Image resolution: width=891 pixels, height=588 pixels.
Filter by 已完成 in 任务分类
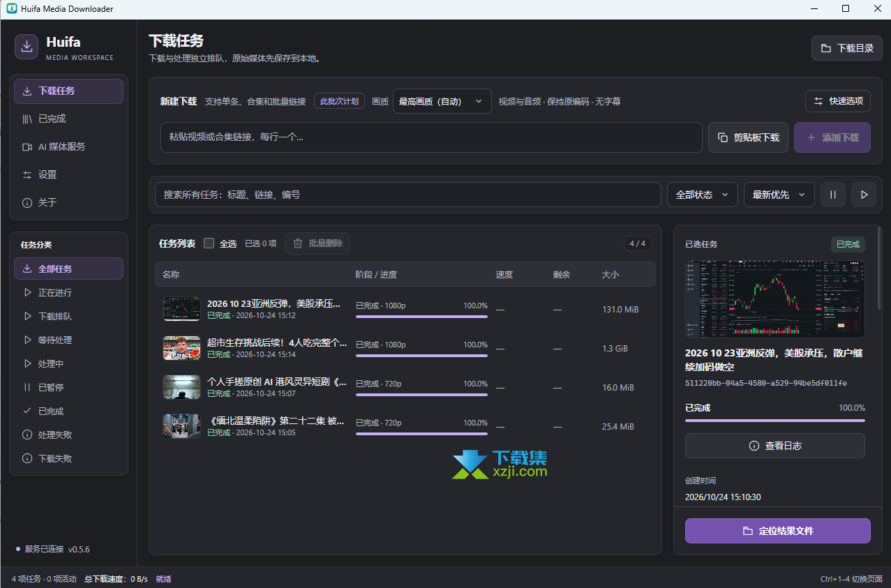click(x=68, y=412)
